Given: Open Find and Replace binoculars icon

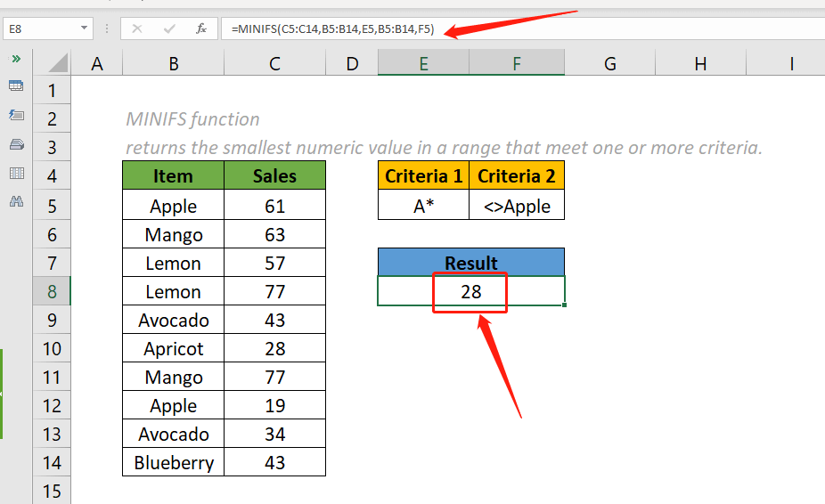Looking at the screenshot, I should click(15, 201).
